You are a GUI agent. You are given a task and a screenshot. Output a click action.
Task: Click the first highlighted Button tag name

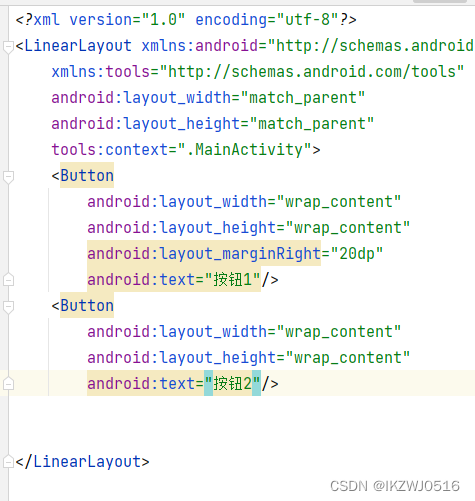tap(87, 175)
